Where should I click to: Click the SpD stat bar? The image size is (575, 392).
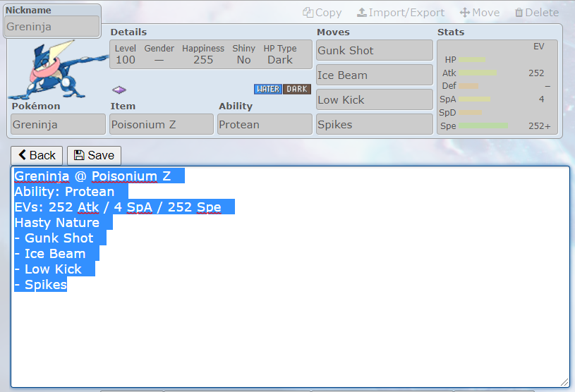(470, 113)
